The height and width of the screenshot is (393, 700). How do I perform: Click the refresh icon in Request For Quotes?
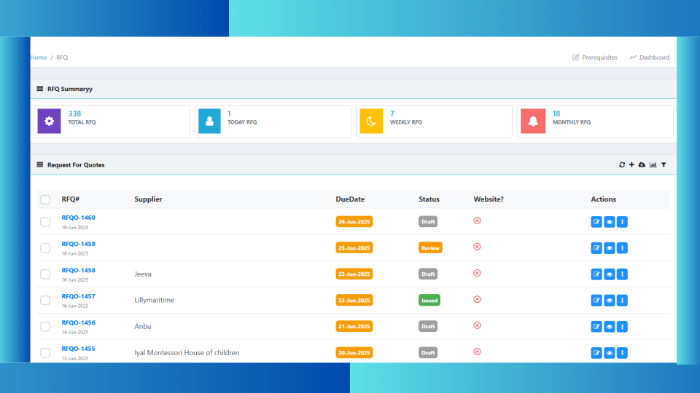(x=622, y=165)
